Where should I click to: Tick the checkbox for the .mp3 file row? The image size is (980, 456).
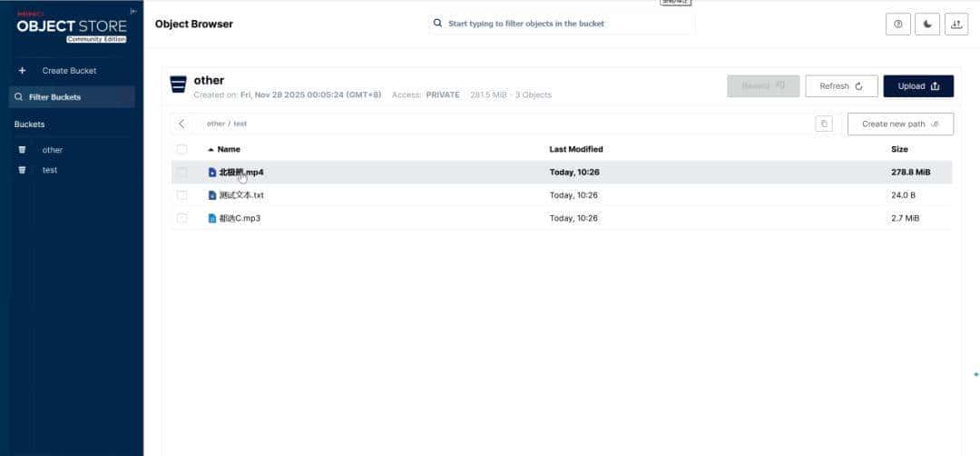(x=181, y=218)
